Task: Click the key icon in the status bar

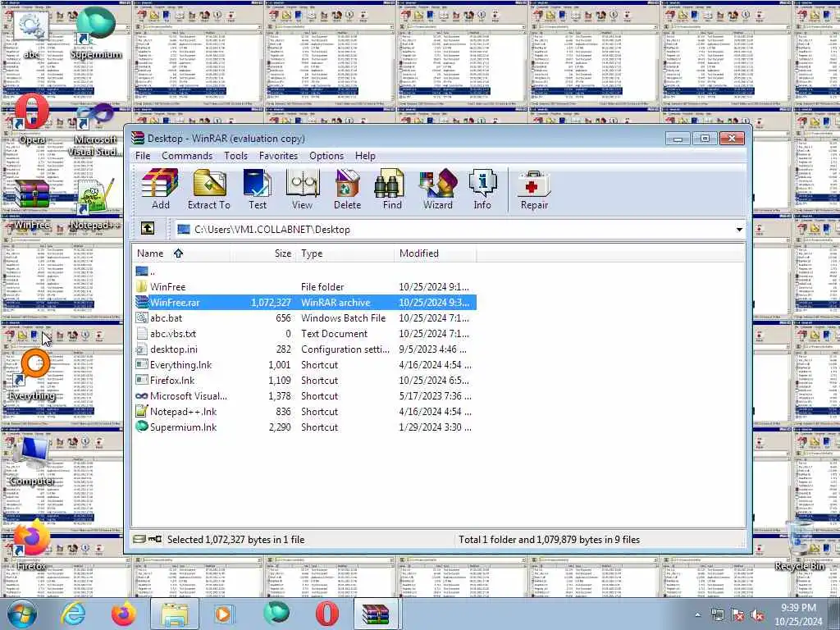Action: [x=155, y=539]
